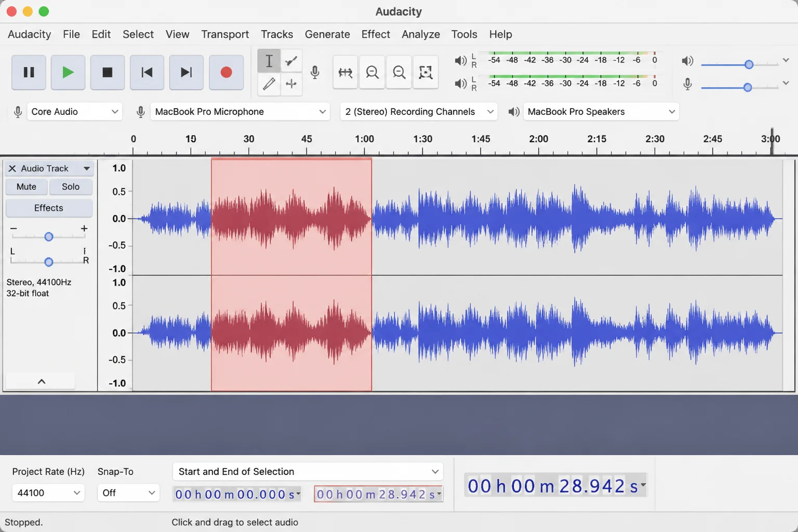This screenshot has height=532, width=798.
Task: Click the microphone icon left of MacBook Pro Microphone
Action: point(140,112)
